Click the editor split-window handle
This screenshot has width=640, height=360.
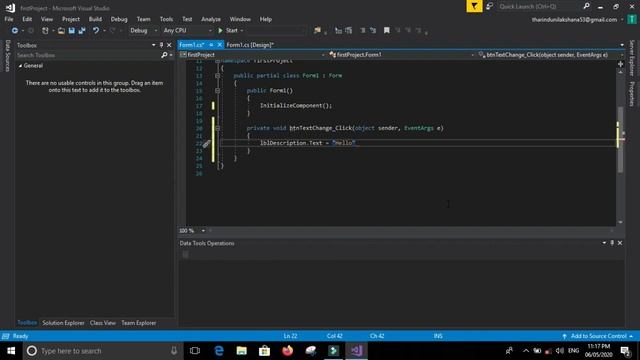[621, 64]
